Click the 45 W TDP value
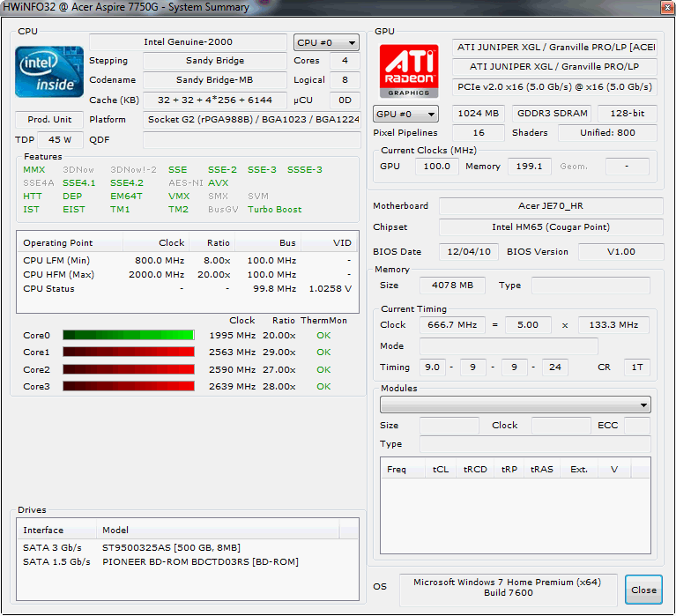This screenshot has height=616, width=676. tap(60, 140)
